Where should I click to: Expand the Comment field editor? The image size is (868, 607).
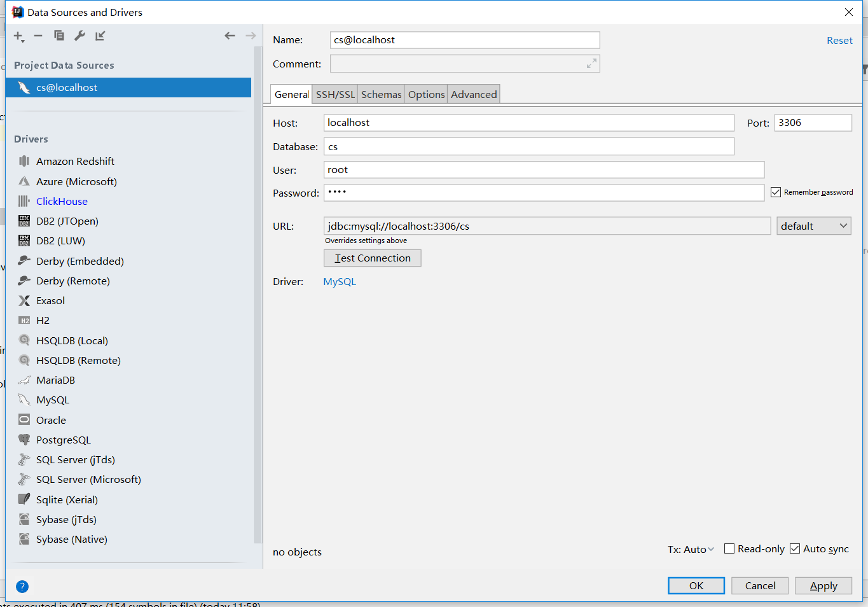(591, 64)
